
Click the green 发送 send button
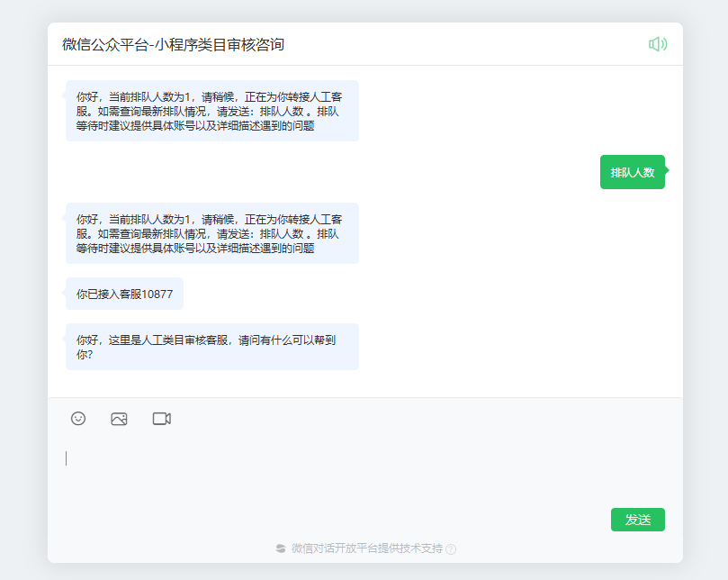pos(637,520)
